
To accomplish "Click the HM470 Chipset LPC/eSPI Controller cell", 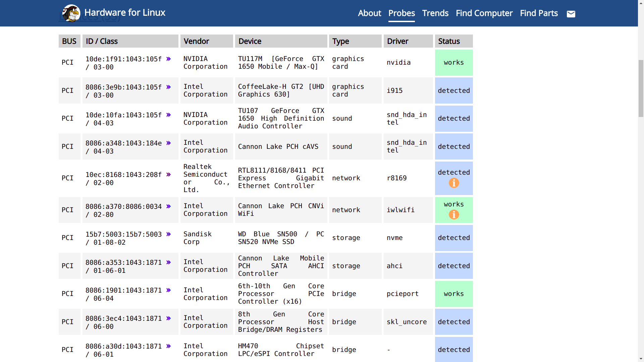I will coord(281,350).
